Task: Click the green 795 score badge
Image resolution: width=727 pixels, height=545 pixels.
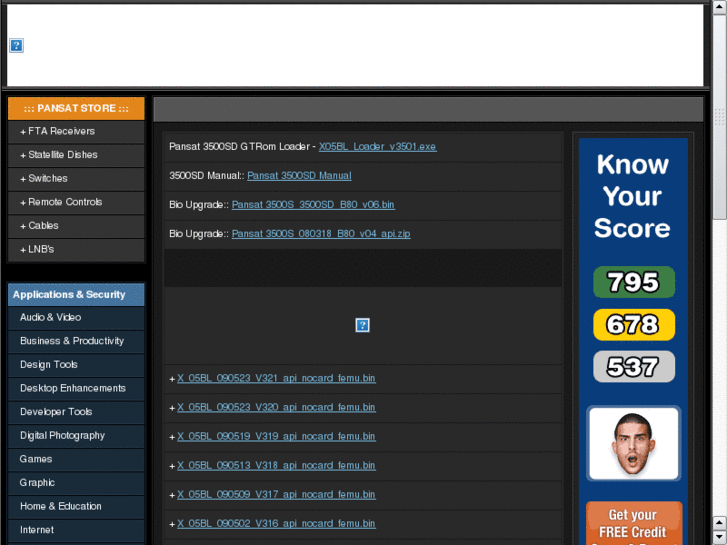Action: [634, 282]
